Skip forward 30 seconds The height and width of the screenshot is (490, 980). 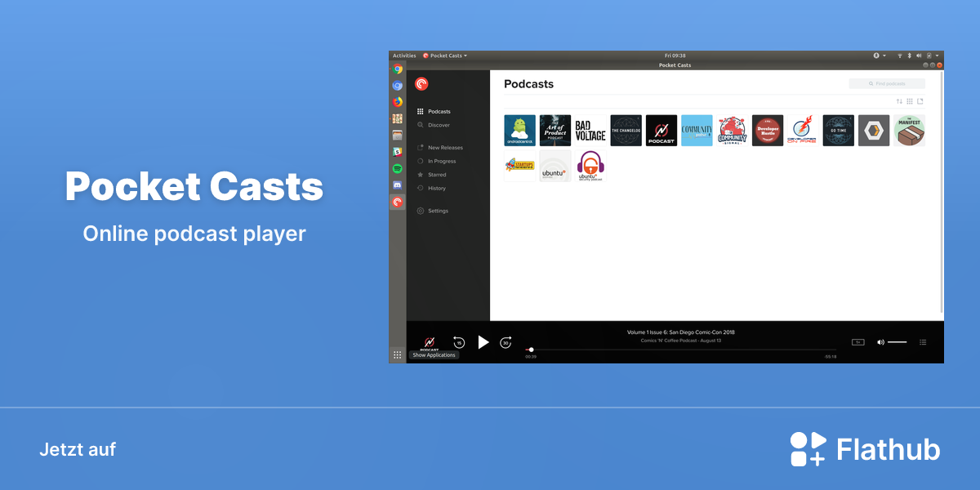click(506, 343)
